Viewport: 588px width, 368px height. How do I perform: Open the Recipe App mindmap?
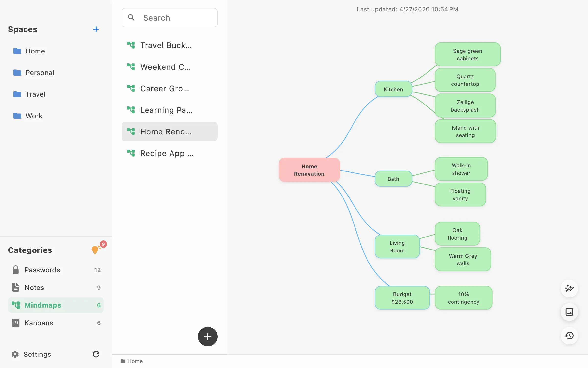(170, 153)
